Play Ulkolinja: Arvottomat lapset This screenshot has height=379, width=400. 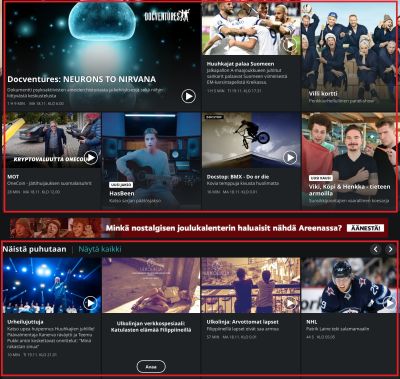[x=290, y=303]
